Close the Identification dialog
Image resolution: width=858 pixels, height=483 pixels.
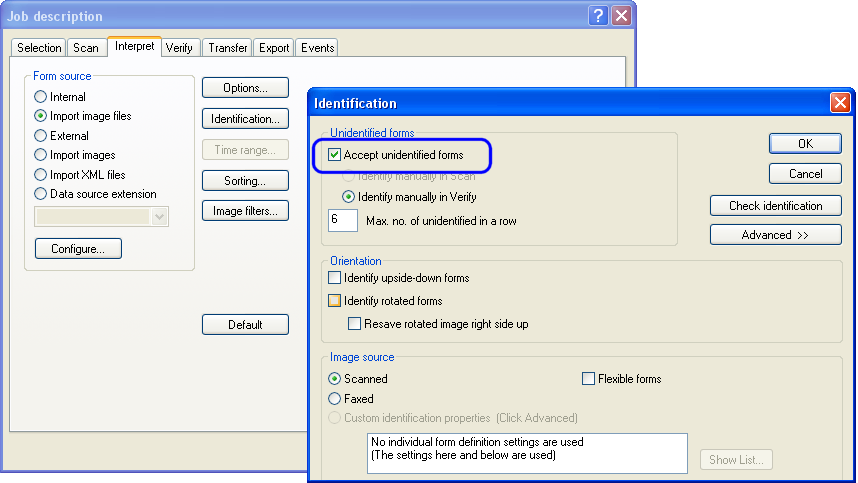coord(840,103)
